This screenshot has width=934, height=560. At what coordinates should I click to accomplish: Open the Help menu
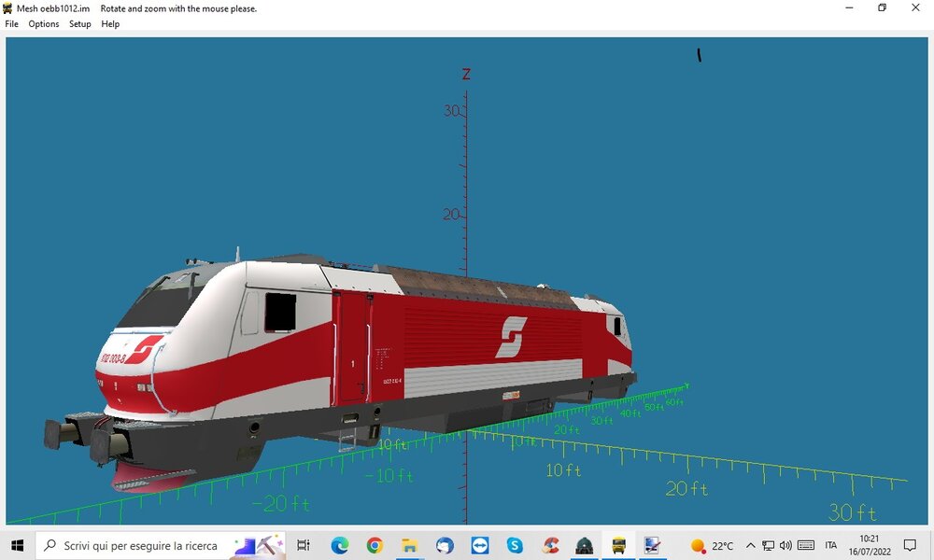[x=110, y=24]
